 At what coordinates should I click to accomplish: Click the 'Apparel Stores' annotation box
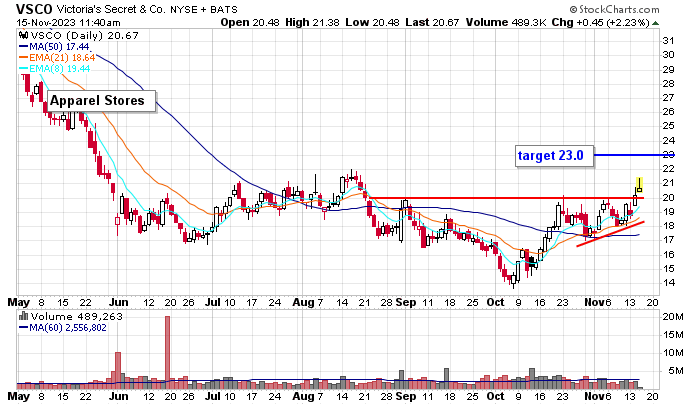point(102,101)
